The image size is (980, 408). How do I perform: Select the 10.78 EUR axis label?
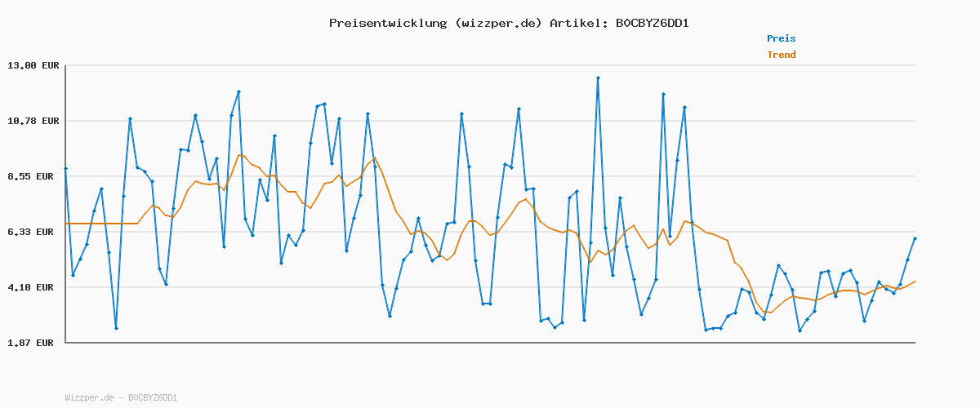pos(33,121)
